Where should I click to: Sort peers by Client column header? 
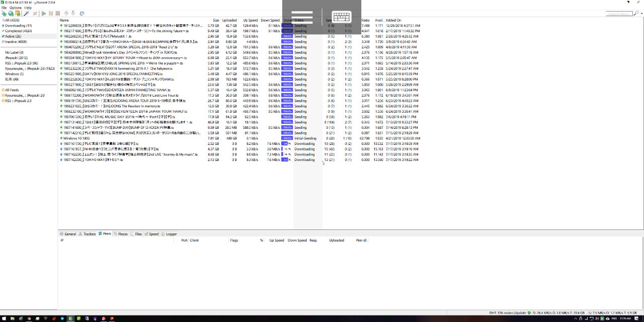(194, 240)
